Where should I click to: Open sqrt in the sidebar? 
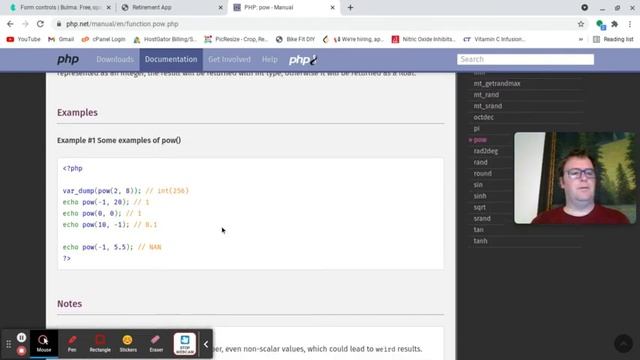[x=480, y=207]
